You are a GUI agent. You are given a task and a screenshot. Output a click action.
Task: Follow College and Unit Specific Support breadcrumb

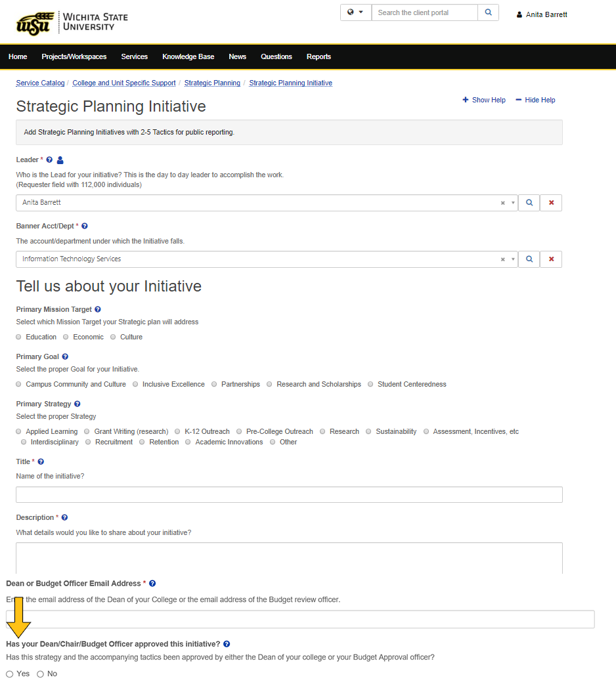[x=124, y=83]
